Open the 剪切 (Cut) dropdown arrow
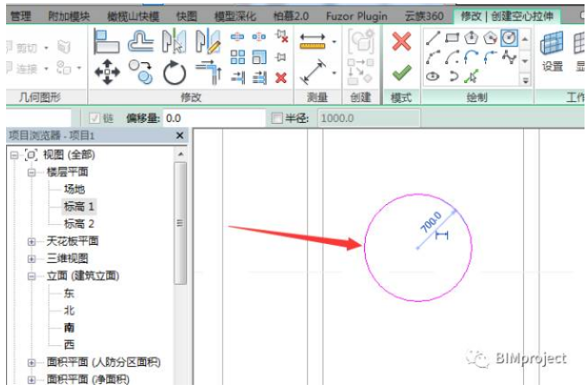The image size is (588, 391). (x=46, y=48)
